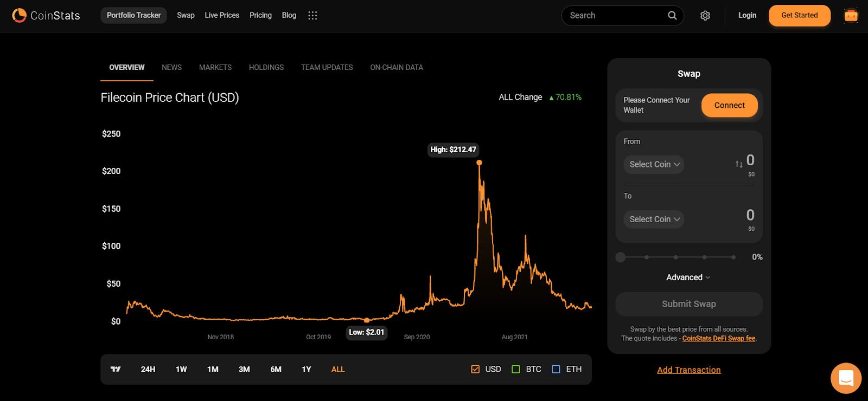868x401 pixels.
Task: Select the 1Y time range
Action: [307, 369]
